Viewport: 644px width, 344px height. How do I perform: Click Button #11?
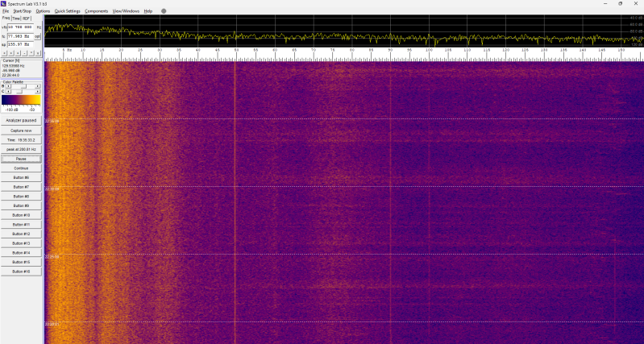click(21, 225)
